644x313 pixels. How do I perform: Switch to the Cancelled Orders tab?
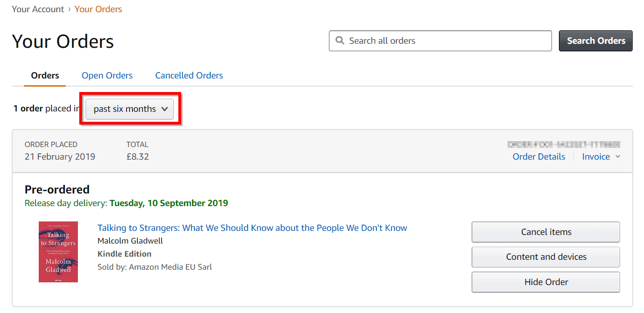(x=189, y=75)
